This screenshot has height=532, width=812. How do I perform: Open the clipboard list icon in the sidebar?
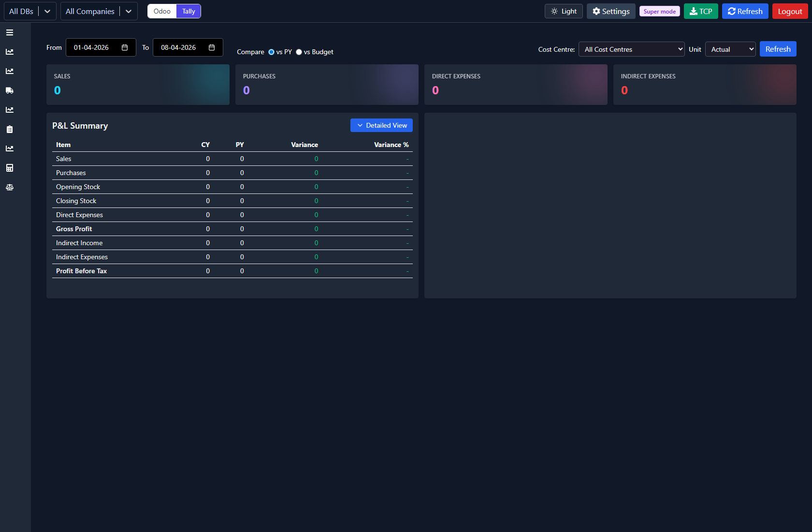point(10,129)
